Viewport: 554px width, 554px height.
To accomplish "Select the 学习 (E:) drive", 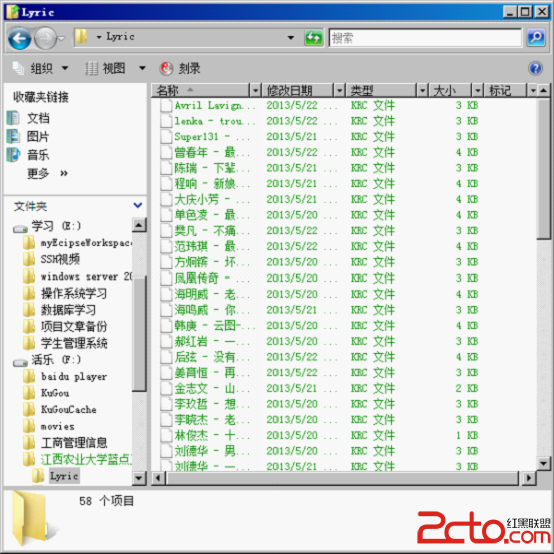I will 47,226.
